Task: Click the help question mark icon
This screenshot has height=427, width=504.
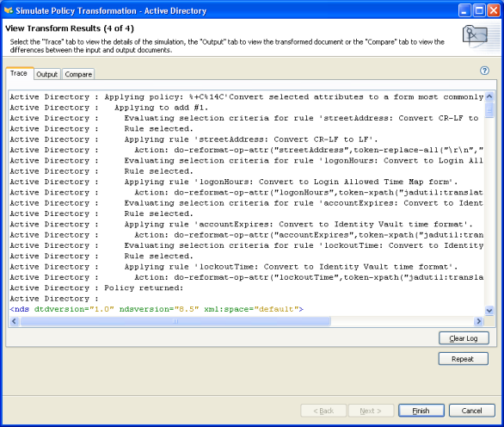Action: pos(484,71)
